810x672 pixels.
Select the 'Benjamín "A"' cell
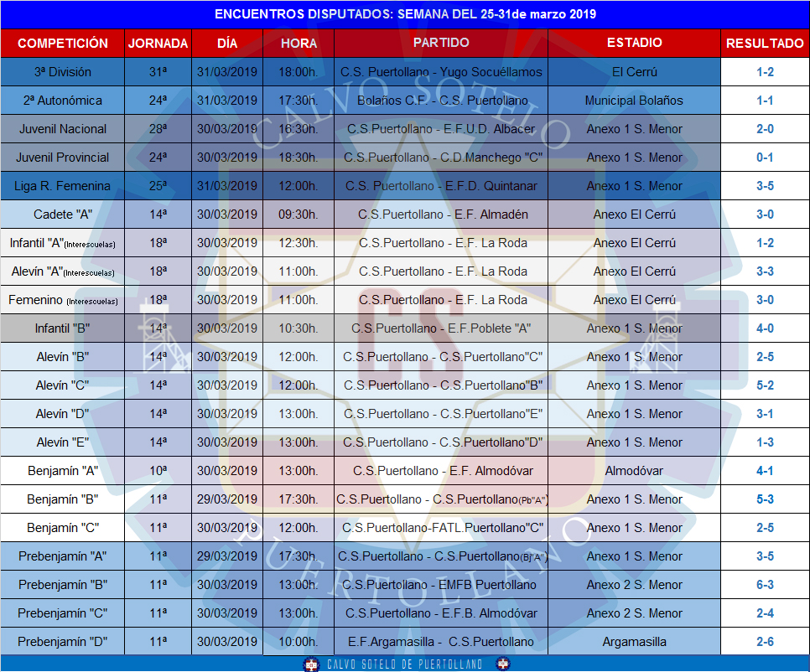(63, 471)
